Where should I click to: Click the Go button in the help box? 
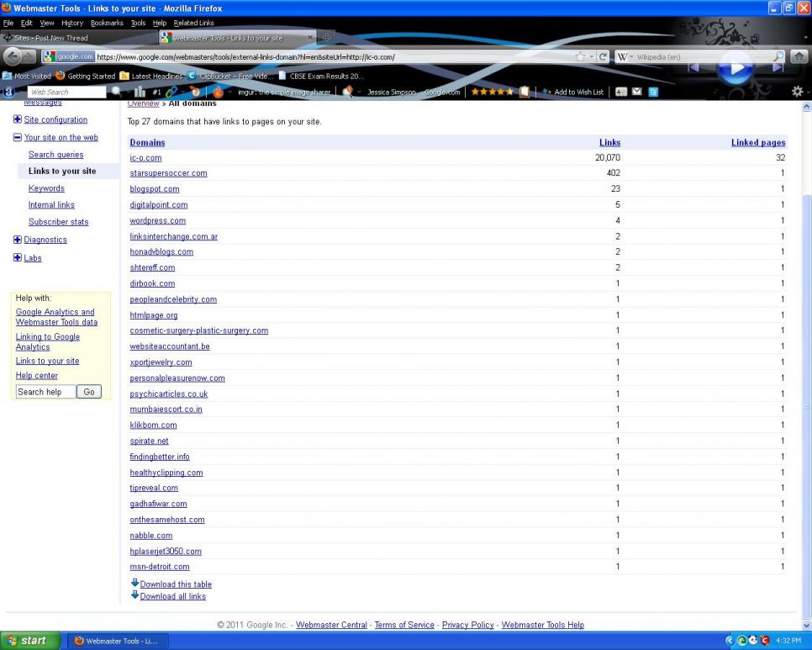coord(89,392)
